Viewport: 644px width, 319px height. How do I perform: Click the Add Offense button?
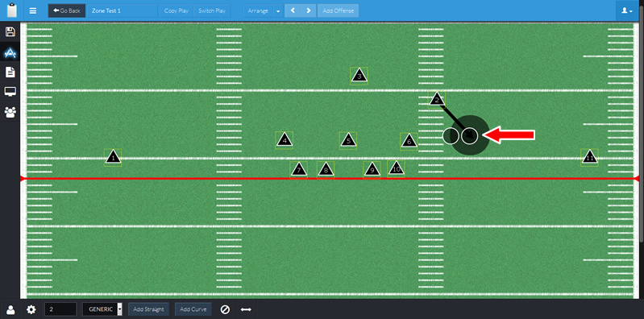338,10
